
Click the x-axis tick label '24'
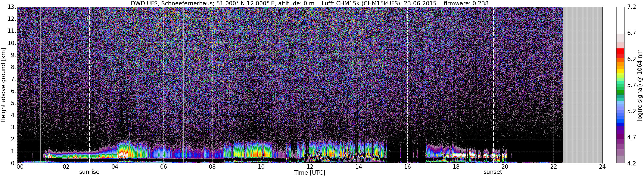(x=602, y=167)
